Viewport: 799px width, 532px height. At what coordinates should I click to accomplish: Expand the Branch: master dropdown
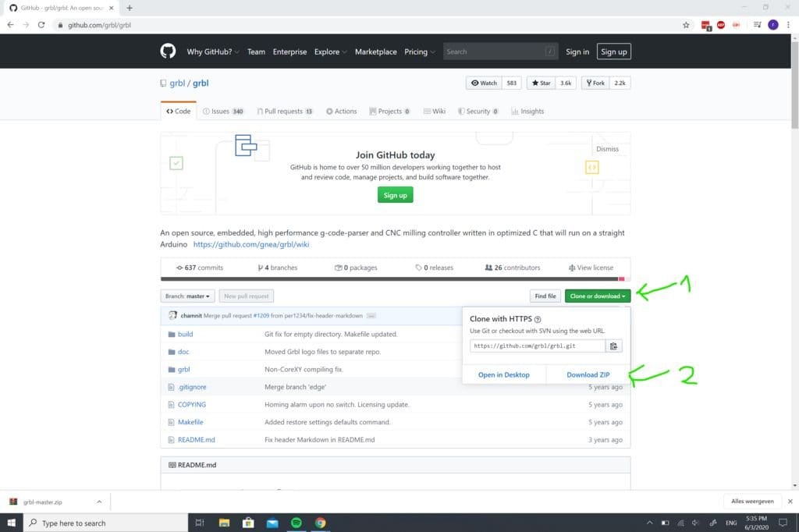(187, 296)
